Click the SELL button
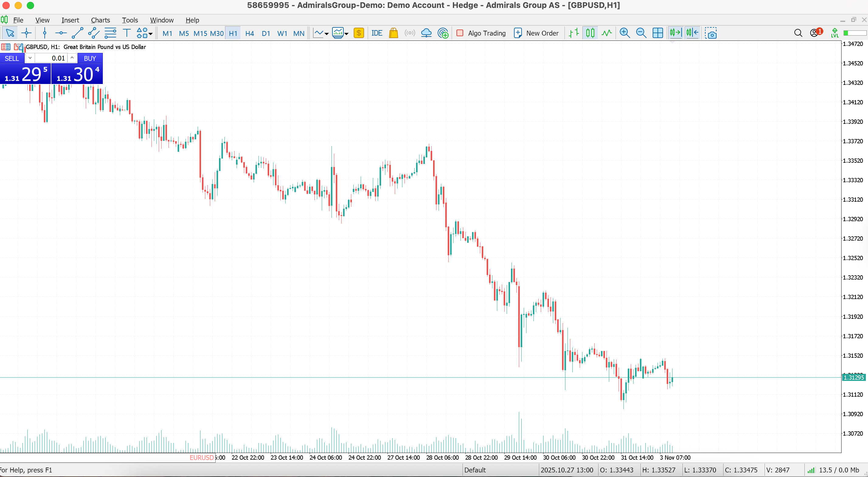 [12, 58]
